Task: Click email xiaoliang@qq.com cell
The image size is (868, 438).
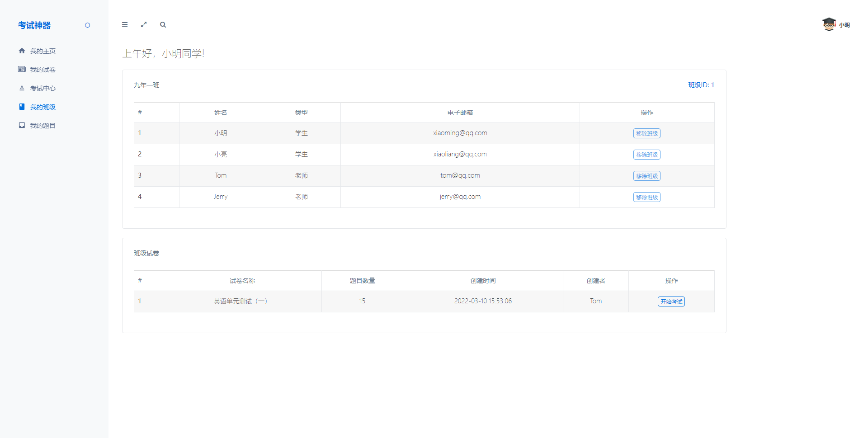Action: [x=460, y=154]
